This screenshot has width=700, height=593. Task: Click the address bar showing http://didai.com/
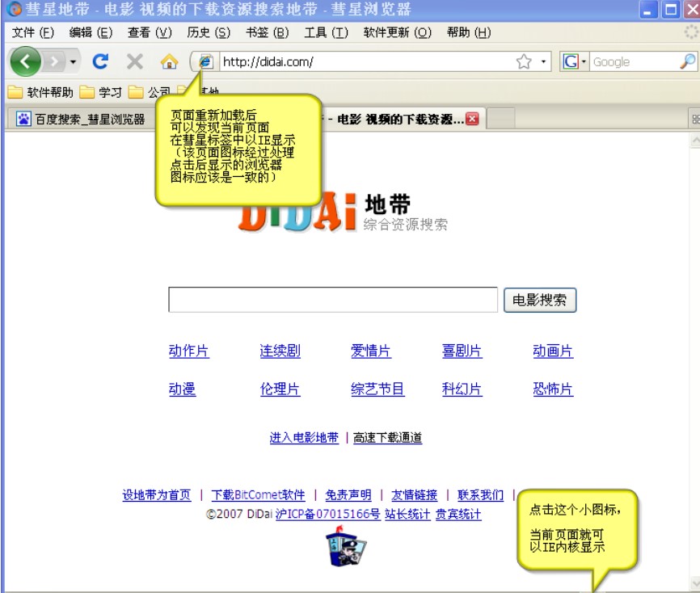coord(366,61)
